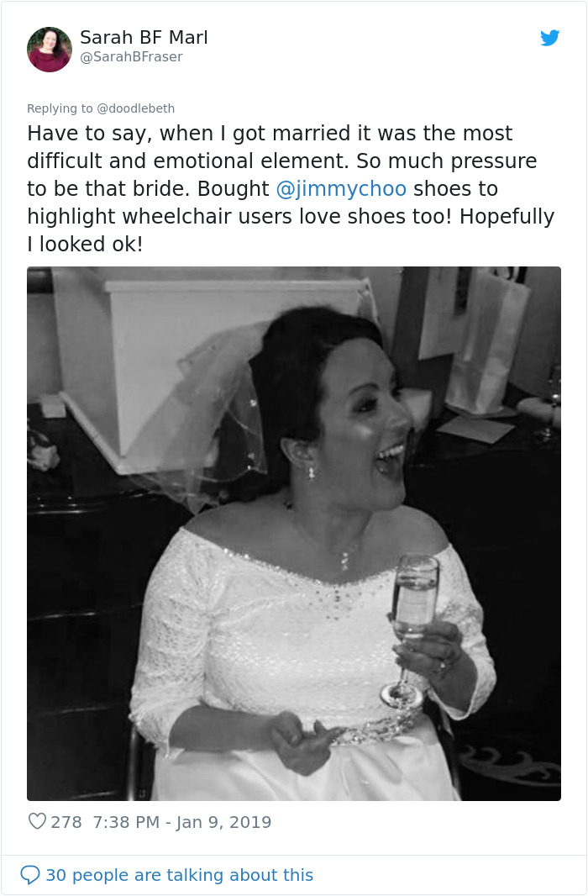The height and width of the screenshot is (896, 588).
Task: Open Sarah BF Marl's profile avatar
Action: coord(50,49)
